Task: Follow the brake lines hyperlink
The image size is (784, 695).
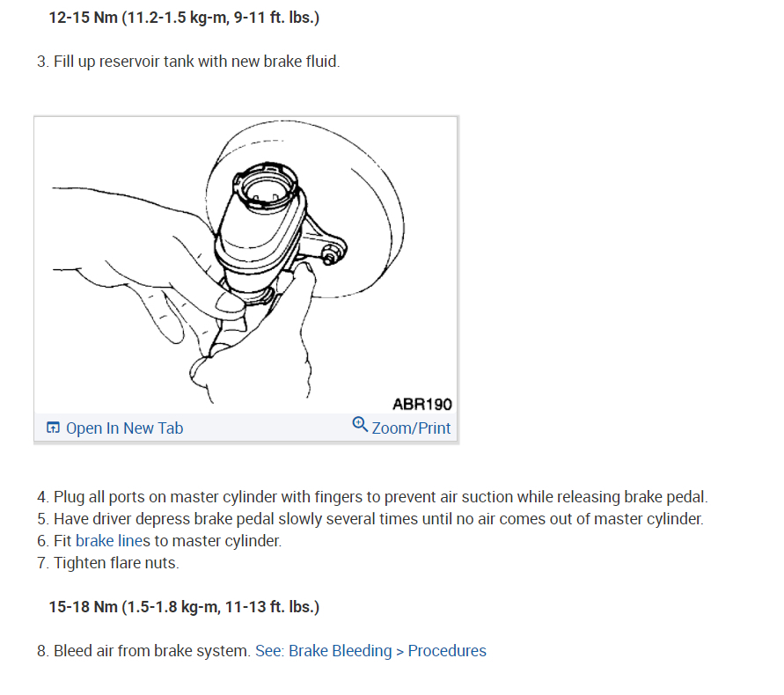Action: click(113, 541)
